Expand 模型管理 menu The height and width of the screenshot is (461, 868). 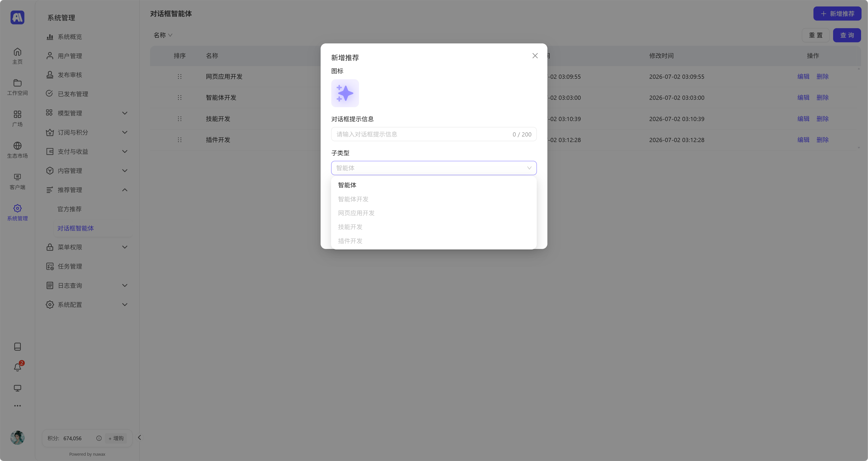[x=87, y=113]
